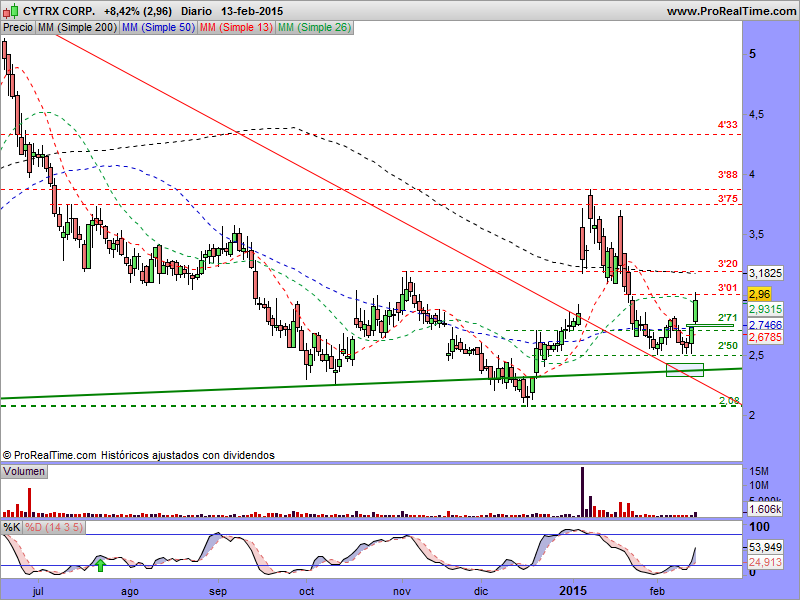This screenshot has height=600, width=800.
Task: Click the 13-feb-2015 date text
Action: tap(252, 11)
